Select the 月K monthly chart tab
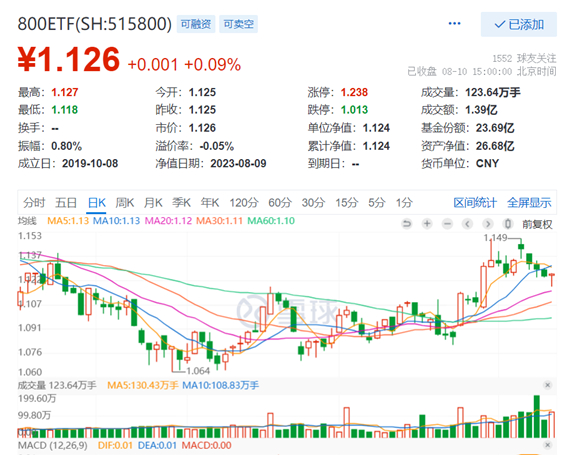Screen dimensions: 567x455 (153, 203)
